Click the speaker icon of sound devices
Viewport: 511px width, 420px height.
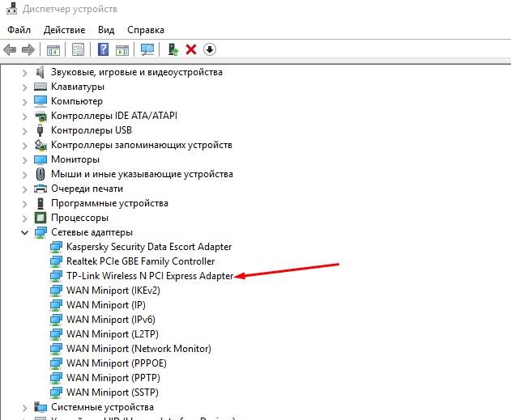[40, 72]
